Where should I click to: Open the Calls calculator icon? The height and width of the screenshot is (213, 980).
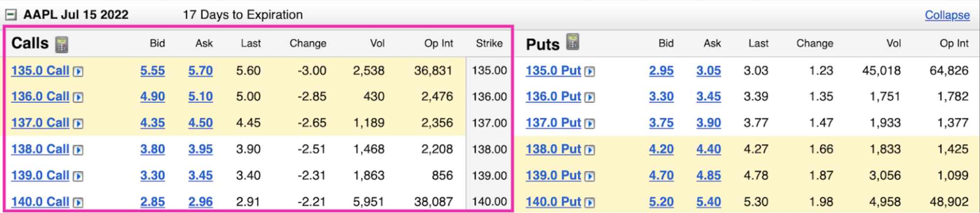pyautogui.click(x=61, y=44)
